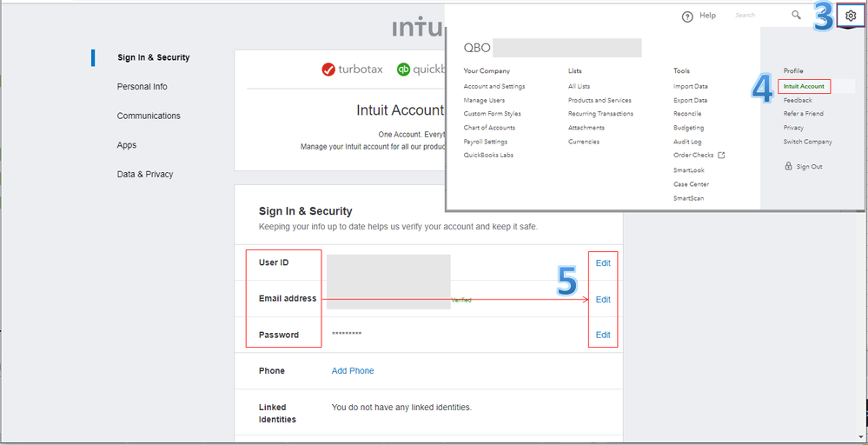Edit the Email address
868x445 pixels.
click(603, 299)
